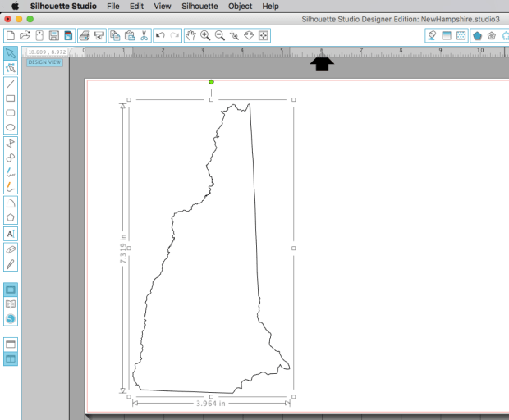
Task: Open the File menu
Action: click(113, 6)
